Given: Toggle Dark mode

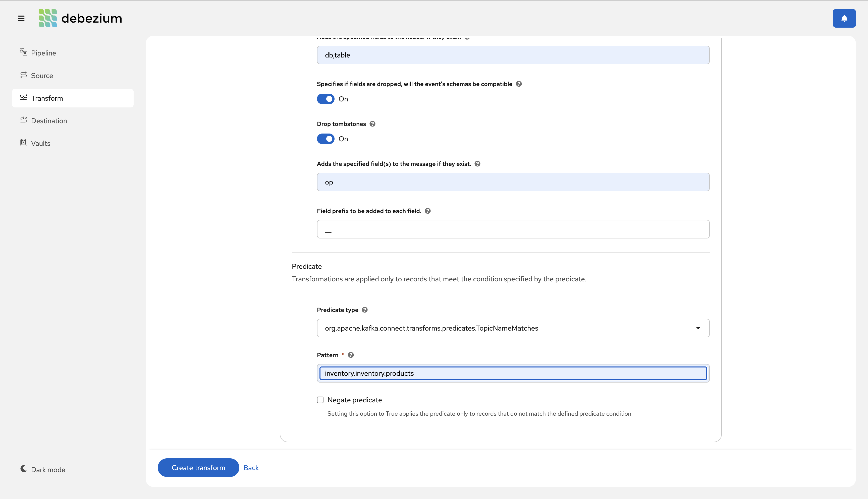Looking at the screenshot, I should 42,469.
